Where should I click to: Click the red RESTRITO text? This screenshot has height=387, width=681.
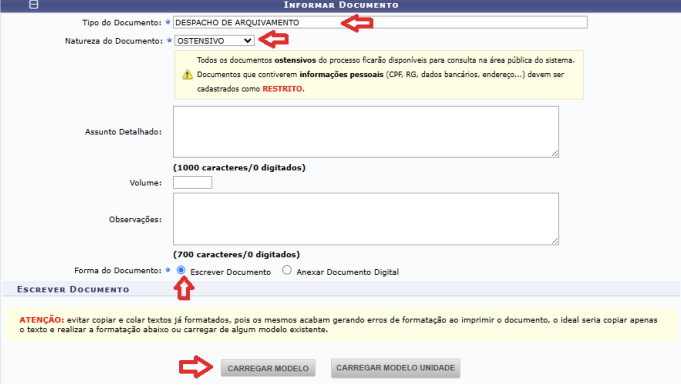click(282, 89)
